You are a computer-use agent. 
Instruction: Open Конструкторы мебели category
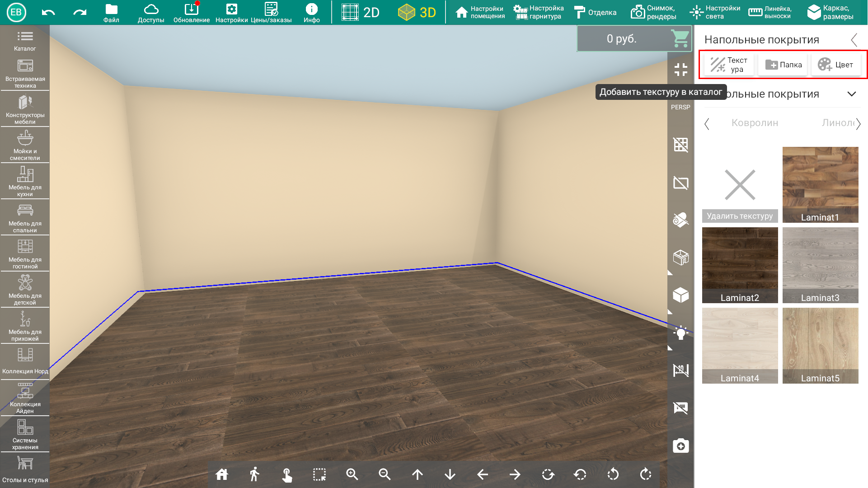pyautogui.click(x=25, y=109)
